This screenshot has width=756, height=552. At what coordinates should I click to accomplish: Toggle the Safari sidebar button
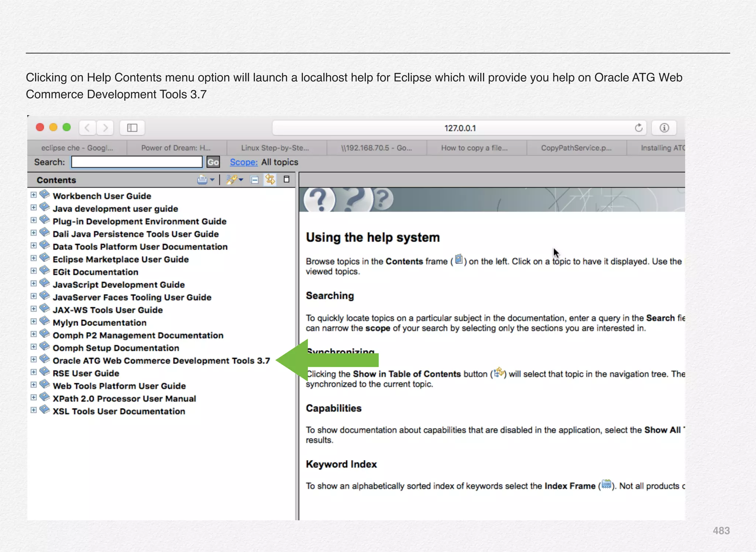(132, 128)
